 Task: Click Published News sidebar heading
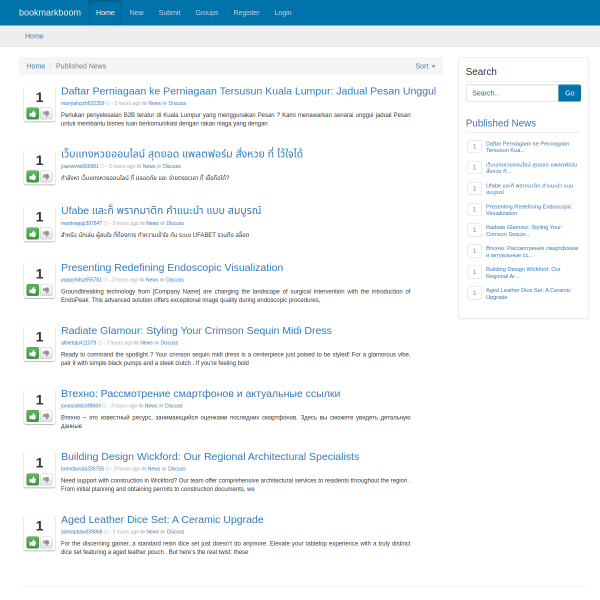501,123
